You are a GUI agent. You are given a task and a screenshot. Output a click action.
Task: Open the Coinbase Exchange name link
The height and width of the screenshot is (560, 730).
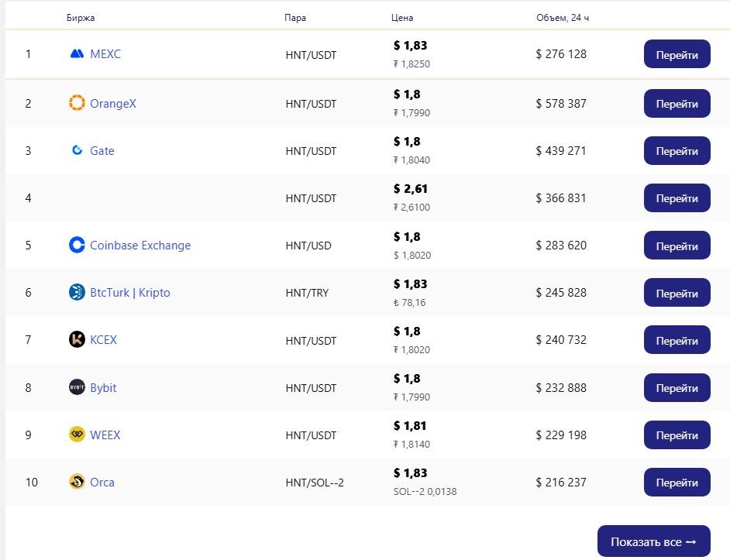[140, 246]
